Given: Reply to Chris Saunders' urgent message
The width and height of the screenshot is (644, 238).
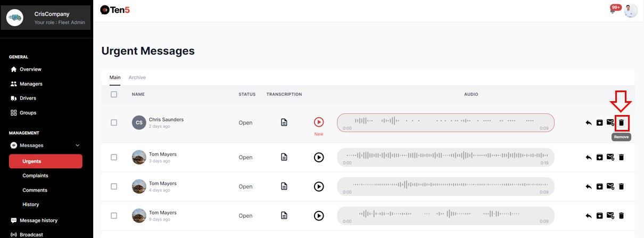Looking at the screenshot, I should coord(589,122).
